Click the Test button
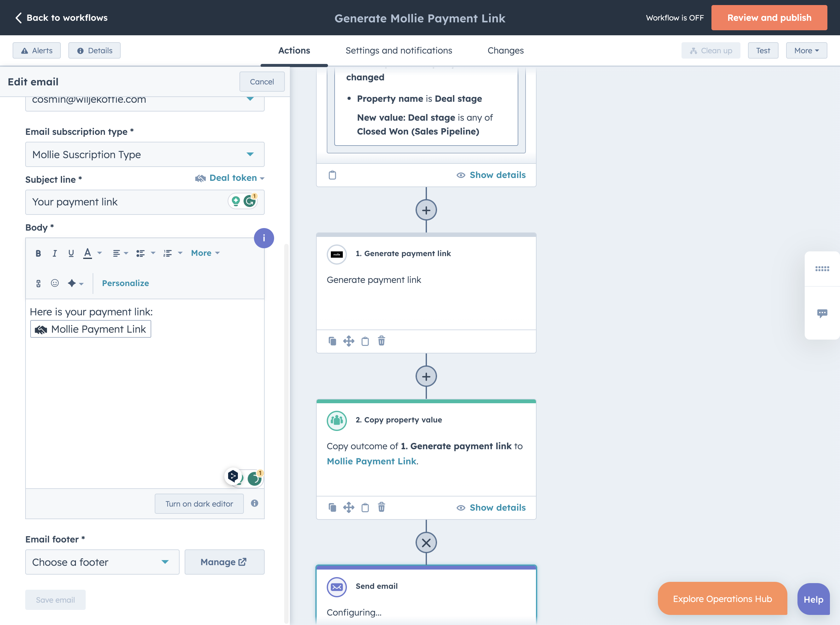 pos(763,51)
